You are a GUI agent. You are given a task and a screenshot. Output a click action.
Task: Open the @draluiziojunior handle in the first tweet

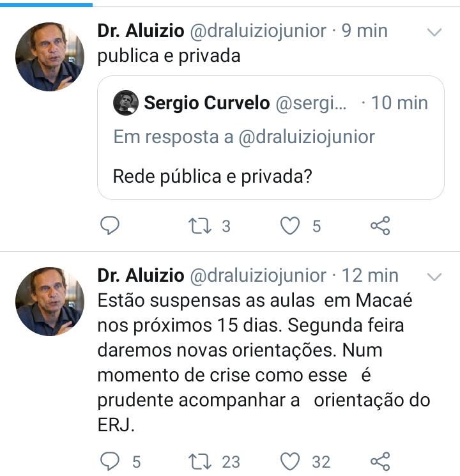click(258, 31)
